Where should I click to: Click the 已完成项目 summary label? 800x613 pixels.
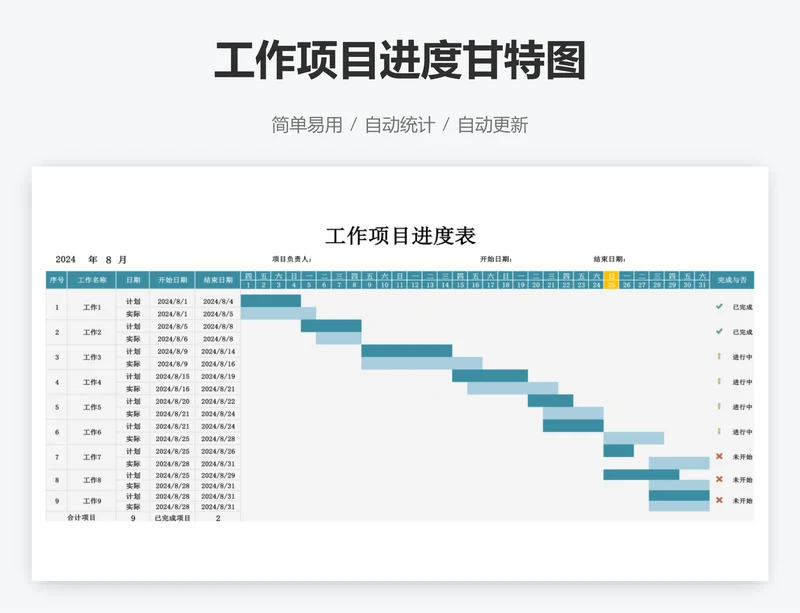click(172, 518)
